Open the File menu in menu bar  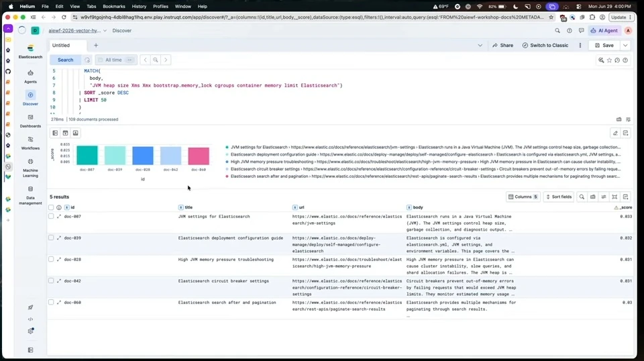(x=45, y=6)
